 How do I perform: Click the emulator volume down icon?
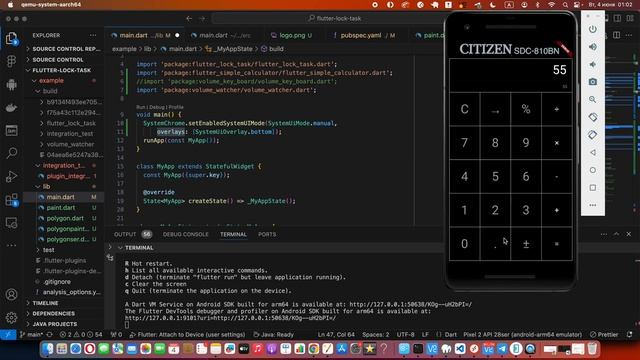(593, 64)
